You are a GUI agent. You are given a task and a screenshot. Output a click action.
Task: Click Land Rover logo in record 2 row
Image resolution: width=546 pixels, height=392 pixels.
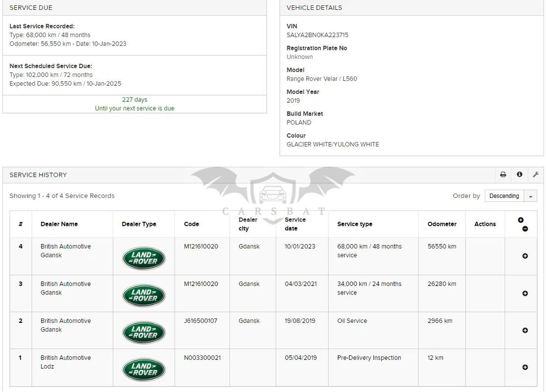pyautogui.click(x=144, y=332)
